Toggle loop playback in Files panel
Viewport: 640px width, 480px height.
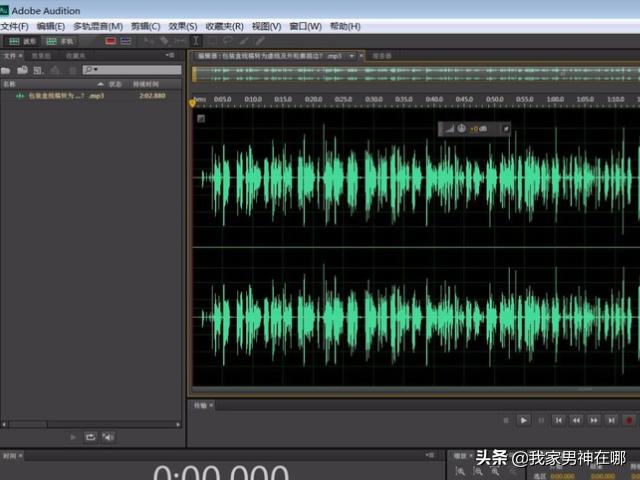(90, 437)
